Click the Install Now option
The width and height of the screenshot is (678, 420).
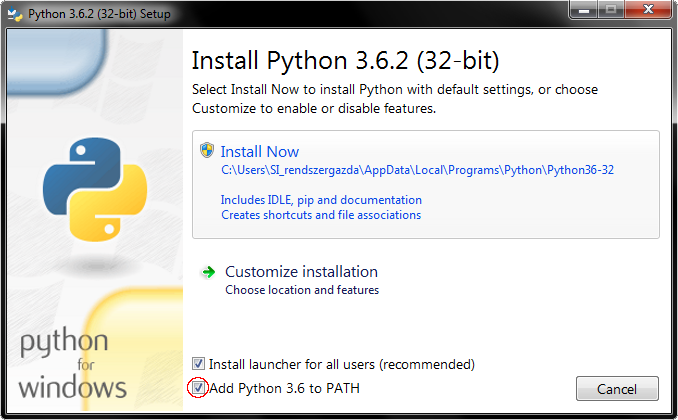point(425,184)
